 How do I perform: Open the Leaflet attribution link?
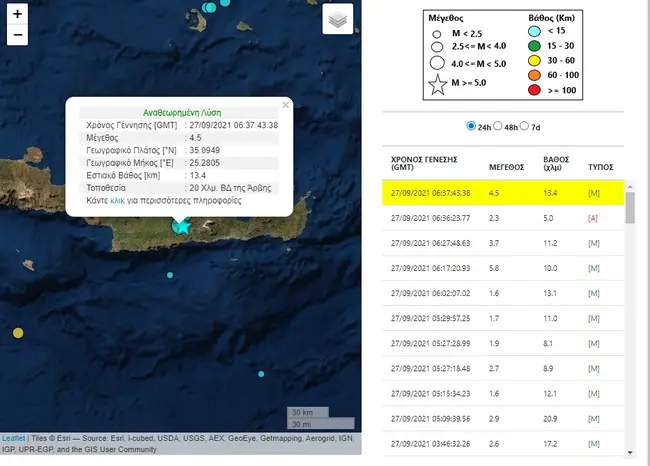13,437
